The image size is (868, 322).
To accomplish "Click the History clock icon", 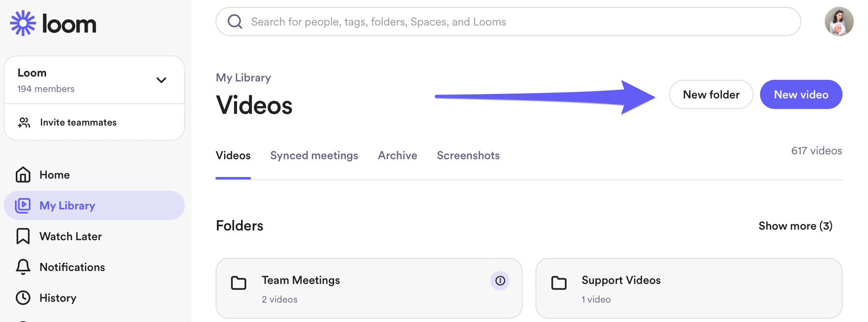I will tap(23, 298).
